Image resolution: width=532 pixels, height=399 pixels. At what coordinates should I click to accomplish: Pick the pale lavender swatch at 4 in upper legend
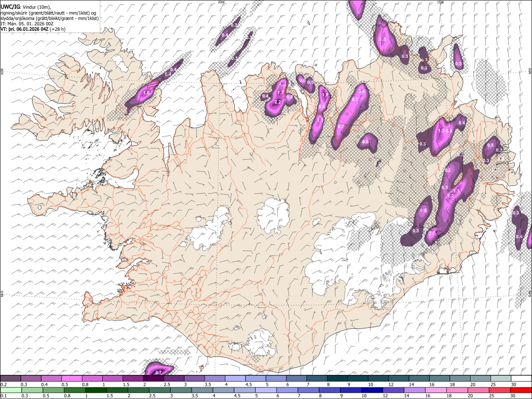coord(235,378)
